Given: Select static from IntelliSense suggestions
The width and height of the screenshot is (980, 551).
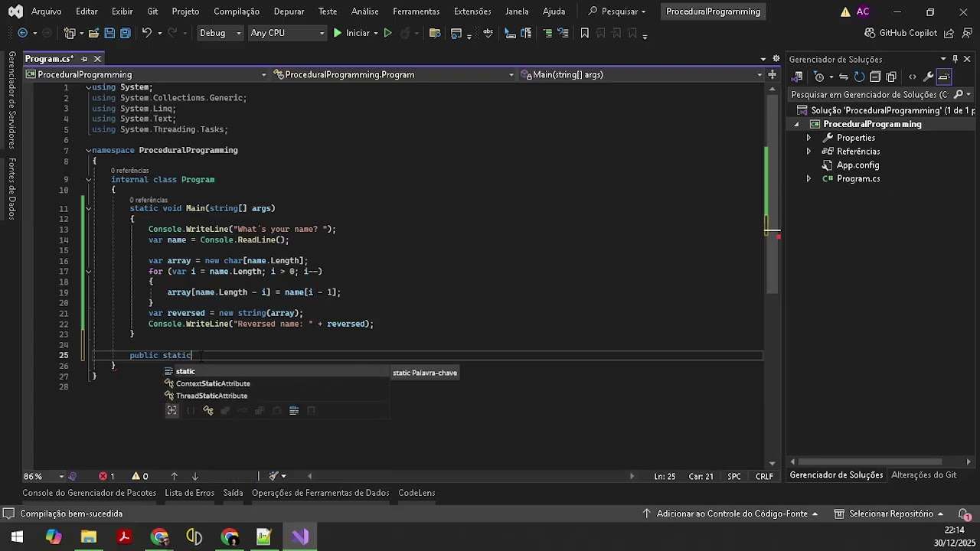Looking at the screenshot, I should click(276, 372).
